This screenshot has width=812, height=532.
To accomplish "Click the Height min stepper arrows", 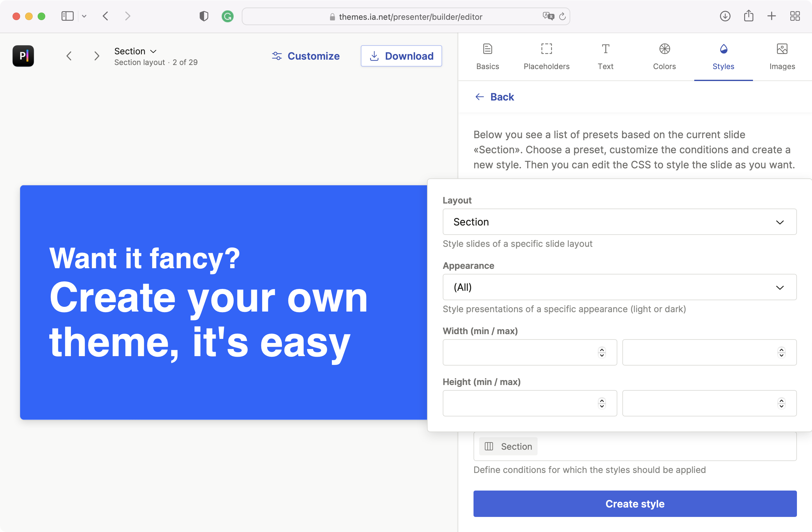I will point(602,403).
